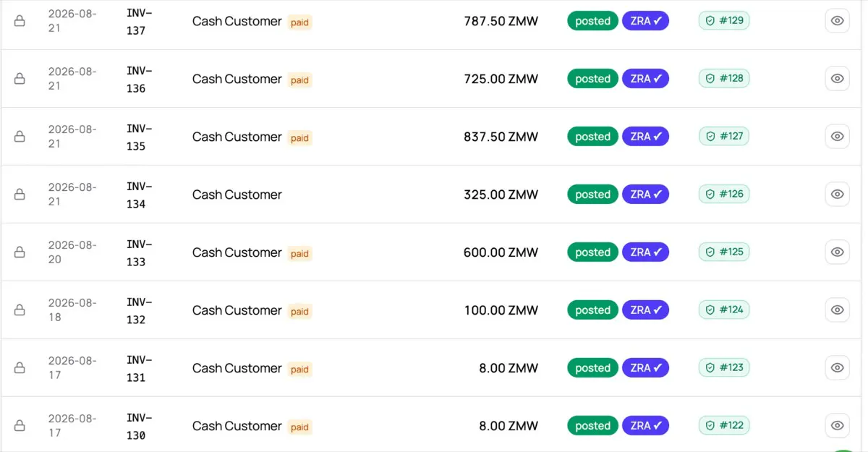Click the ZRA badge on INV-134 row

[x=645, y=195]
